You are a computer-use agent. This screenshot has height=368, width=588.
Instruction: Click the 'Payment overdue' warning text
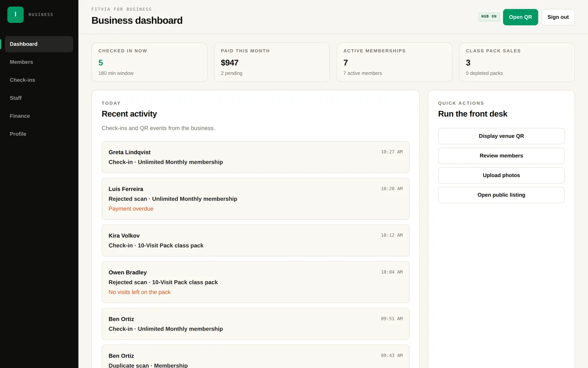131,209
